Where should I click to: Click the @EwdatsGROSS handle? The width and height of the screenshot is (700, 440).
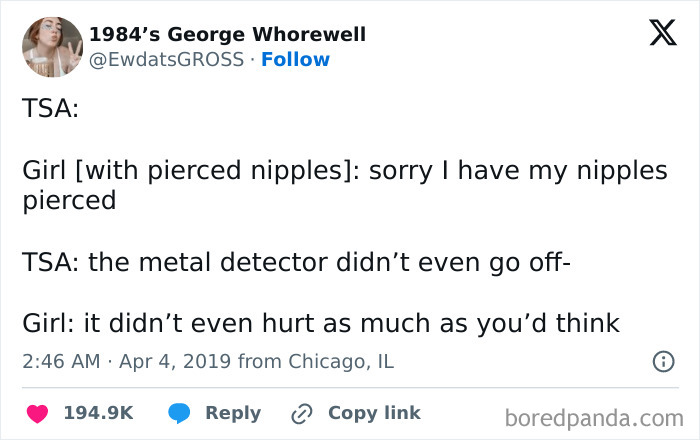coord(166,60)
